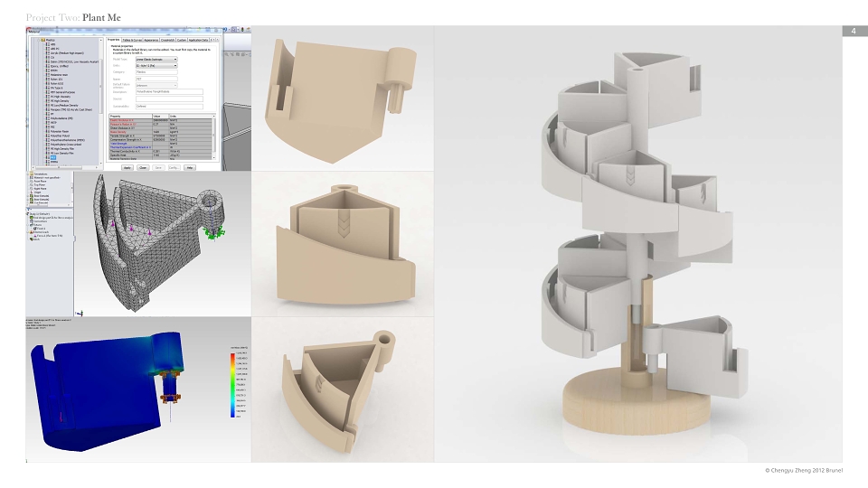Collapse the Plastics category node
Image resolution: width=868 pixels, height=488 pixels.
pos(39,40)
